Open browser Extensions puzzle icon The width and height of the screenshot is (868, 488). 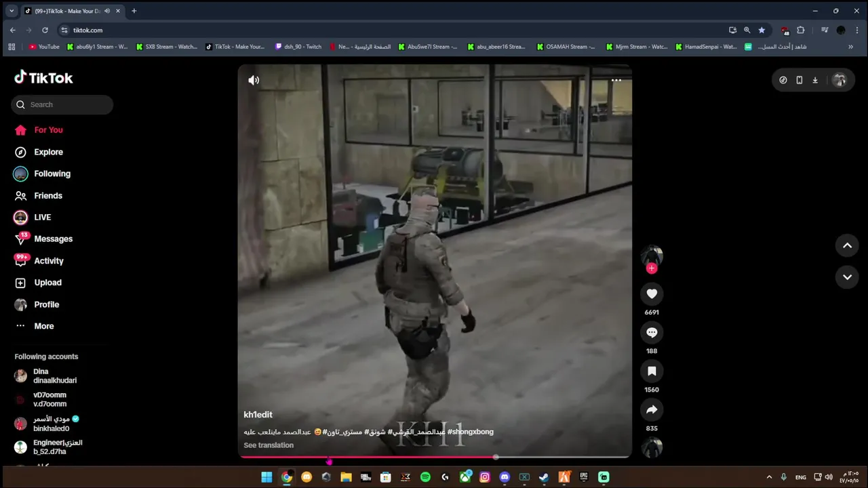(801, 30)
